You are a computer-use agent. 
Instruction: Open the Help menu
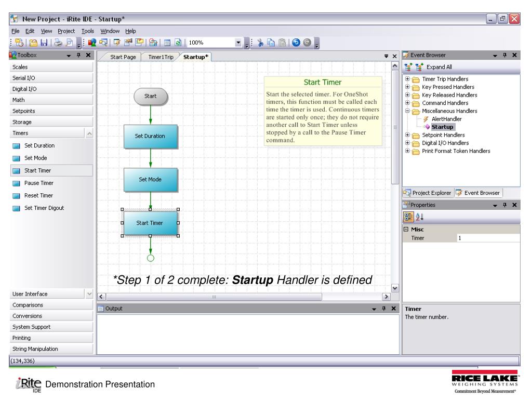130,31
